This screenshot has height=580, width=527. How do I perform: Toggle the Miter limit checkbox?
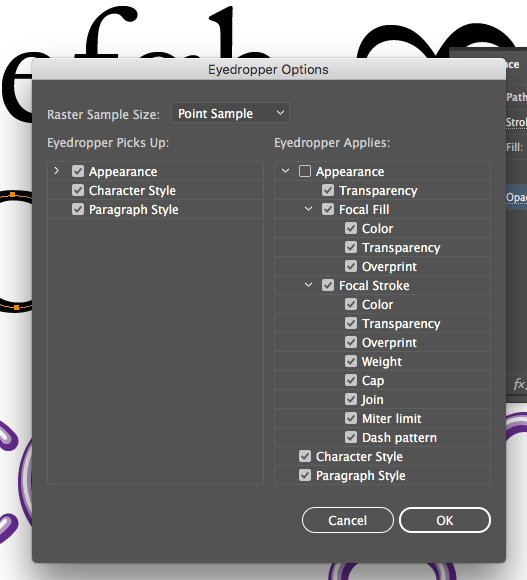pos(351,418)
